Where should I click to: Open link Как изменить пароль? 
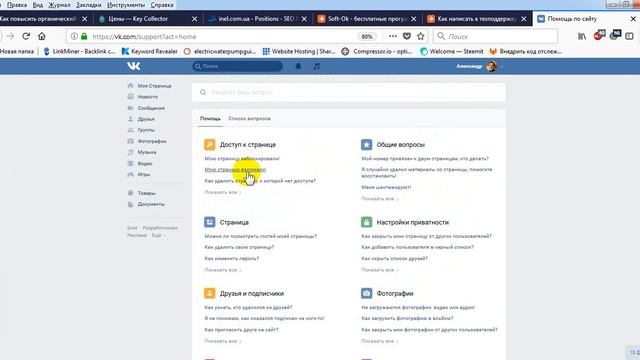(x=232, y=258)
